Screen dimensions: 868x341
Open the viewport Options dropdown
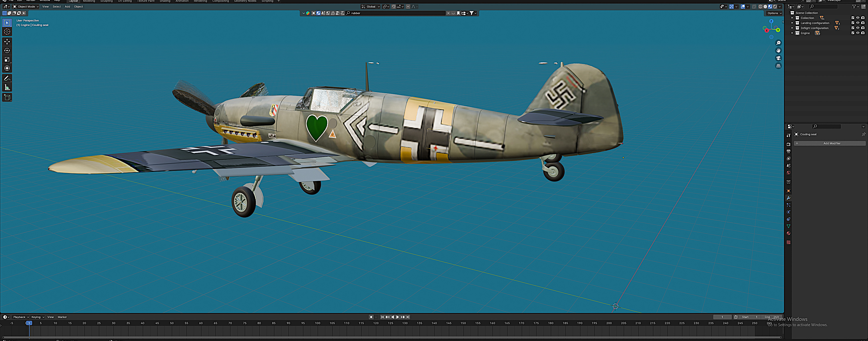[x=774, y=13]
